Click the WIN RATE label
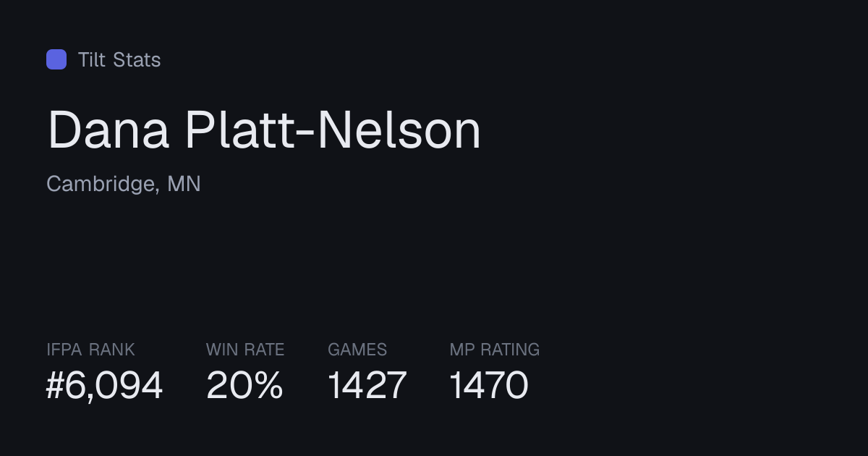The height and width of the screenshot is (456, 868). [x=245, y=350]
